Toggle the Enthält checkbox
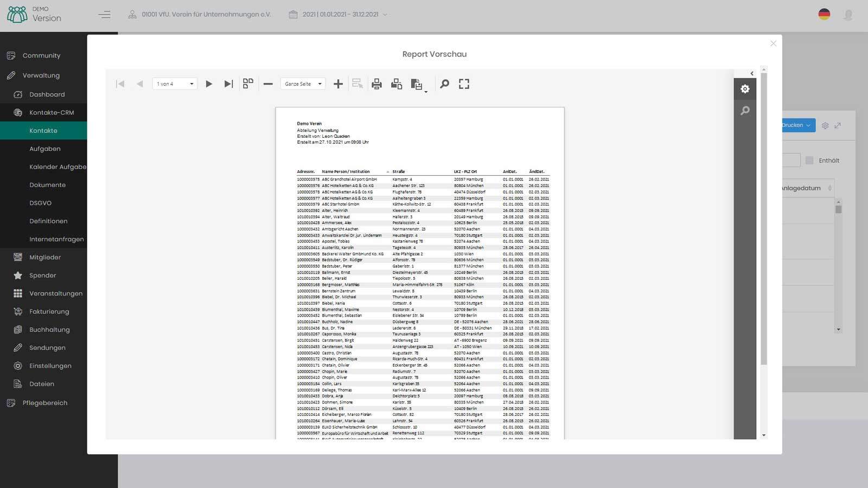 tap(809, 160)
